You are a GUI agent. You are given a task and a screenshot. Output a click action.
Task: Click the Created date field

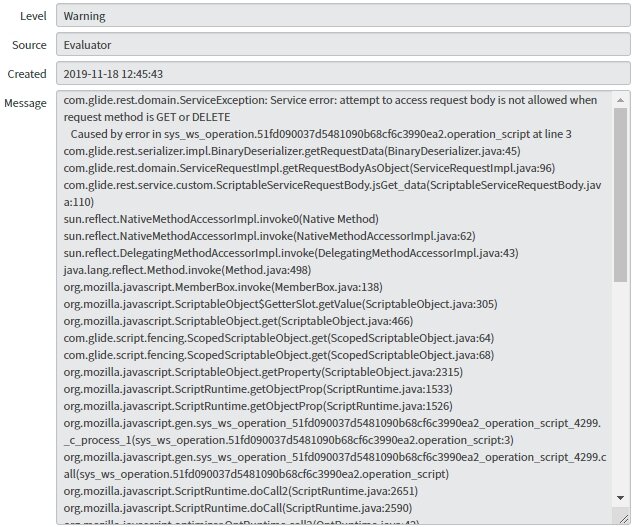341,74
